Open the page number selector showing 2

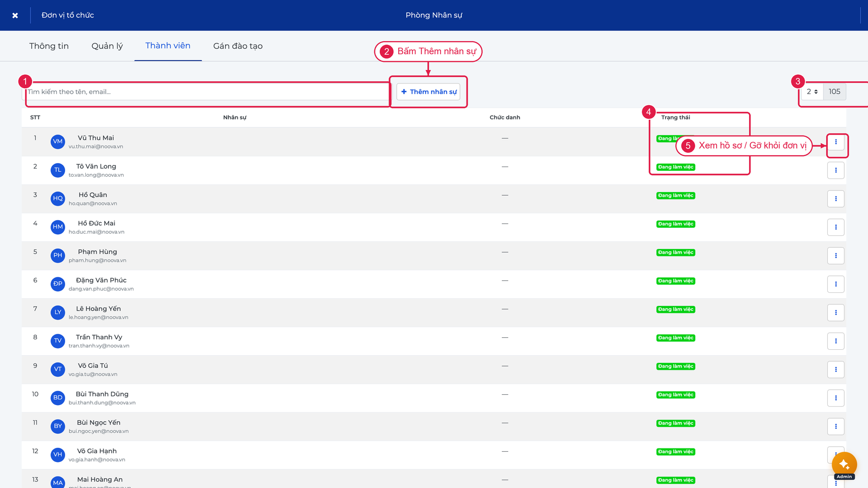[x=812, y=92]
